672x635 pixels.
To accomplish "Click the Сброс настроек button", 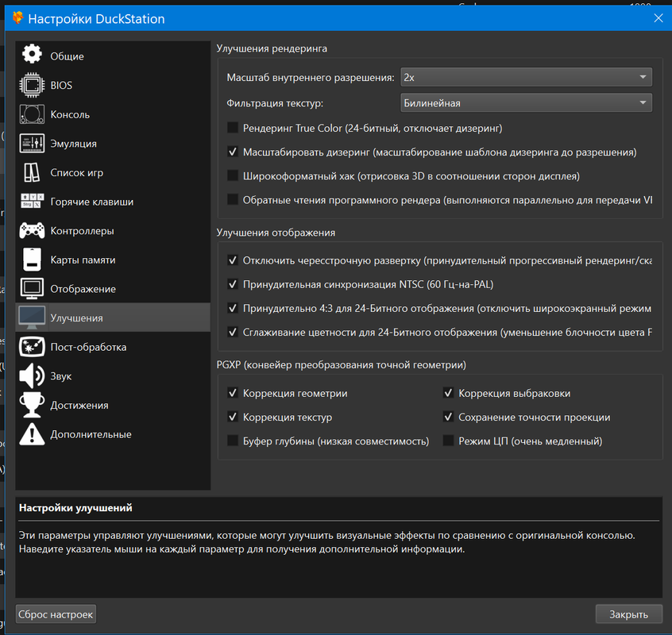I will [56, 614].
